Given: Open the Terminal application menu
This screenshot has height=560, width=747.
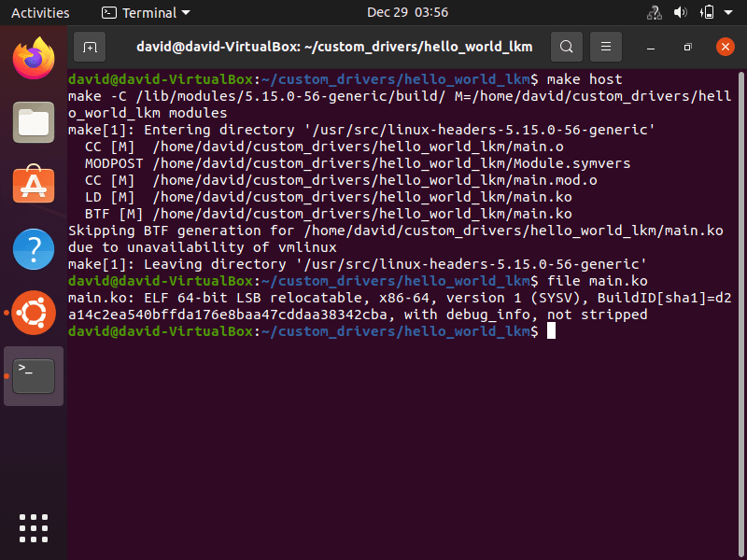Looking at the screenshot, I should [x=145, y=13].
